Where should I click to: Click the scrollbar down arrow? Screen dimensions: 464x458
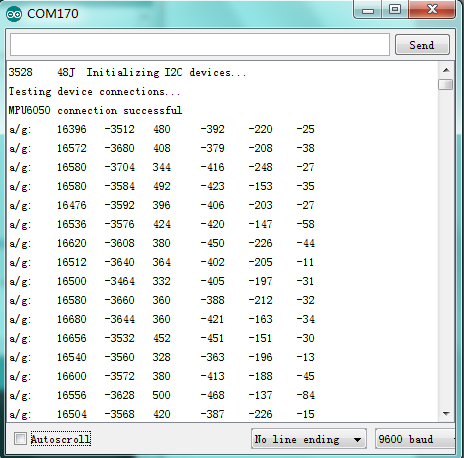point(446,414)
